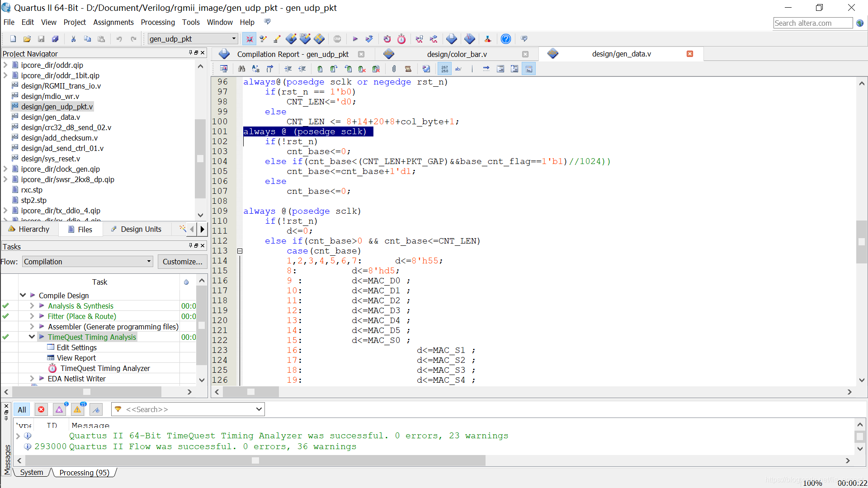
Task: Expand the Analysis & Synthesis task
Action: tap(32, 306)
